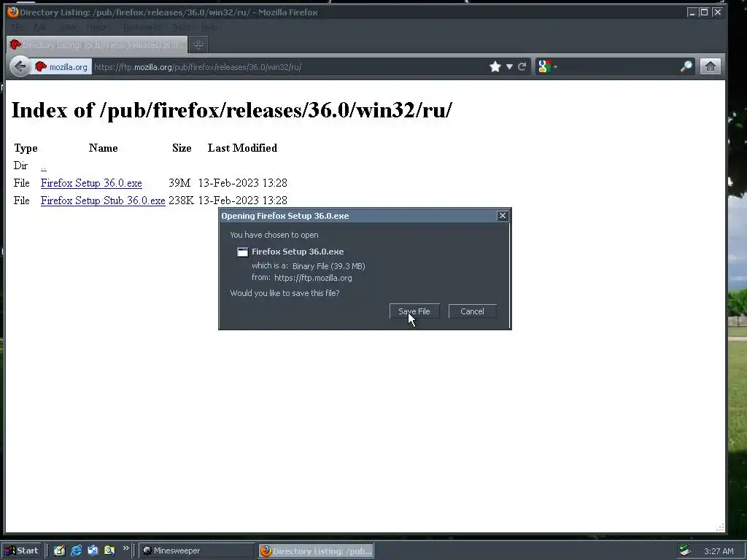Click the 'Binary File (39.3 MB)' text
This screenshot has height=560, width=747.
point(329,266)
